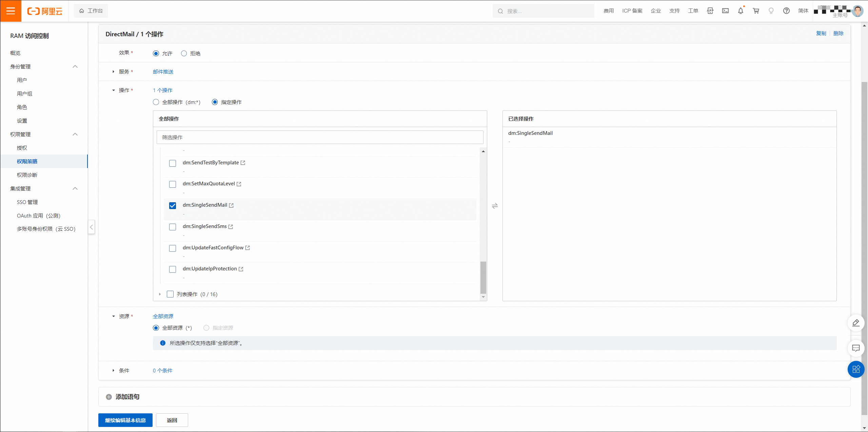Click the 继续编辑基本信息 button

(x=125, y=420)
